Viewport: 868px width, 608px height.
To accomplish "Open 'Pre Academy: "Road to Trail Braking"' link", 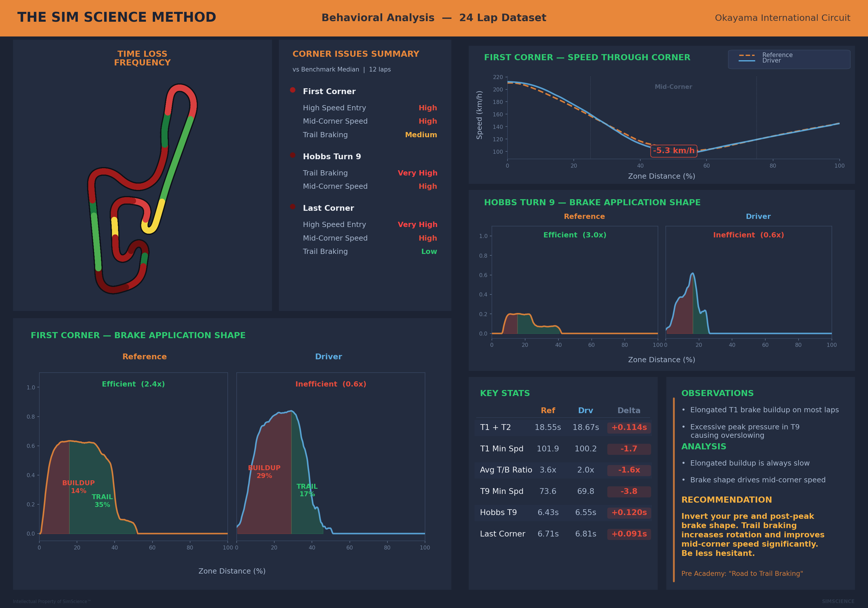I will coord(742,574).
